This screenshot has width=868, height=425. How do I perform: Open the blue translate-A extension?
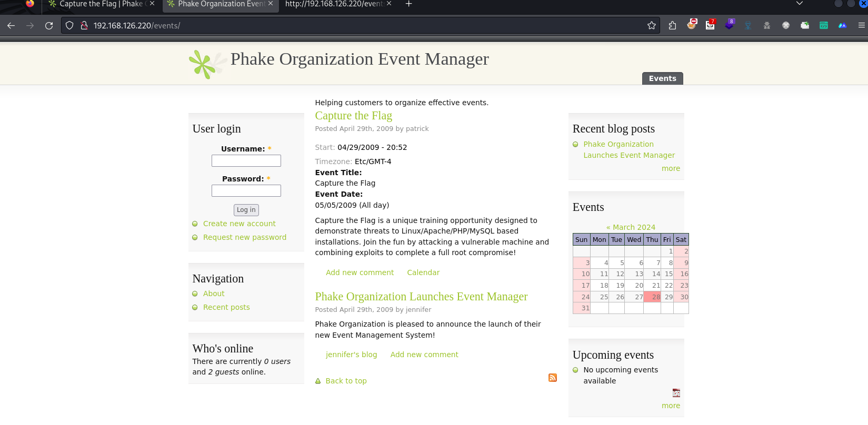point(843,25)
